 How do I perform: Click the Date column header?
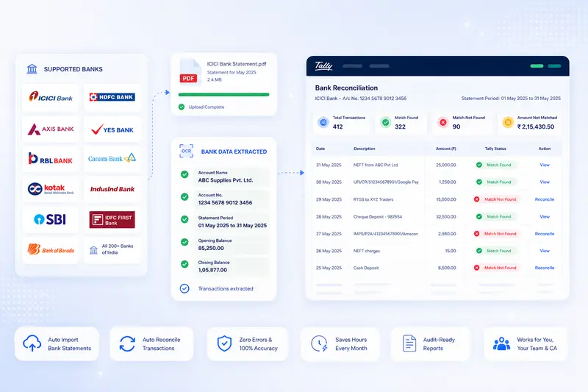[x=320, y=149]
